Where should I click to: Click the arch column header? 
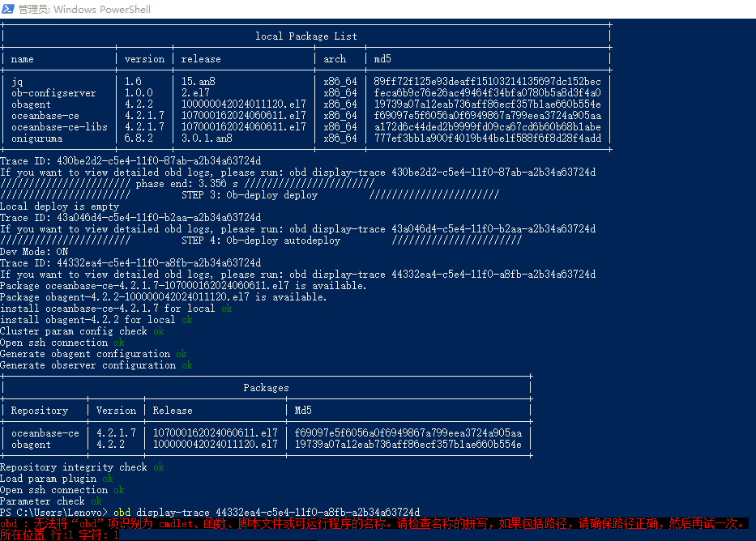click(x=335, y=59)
